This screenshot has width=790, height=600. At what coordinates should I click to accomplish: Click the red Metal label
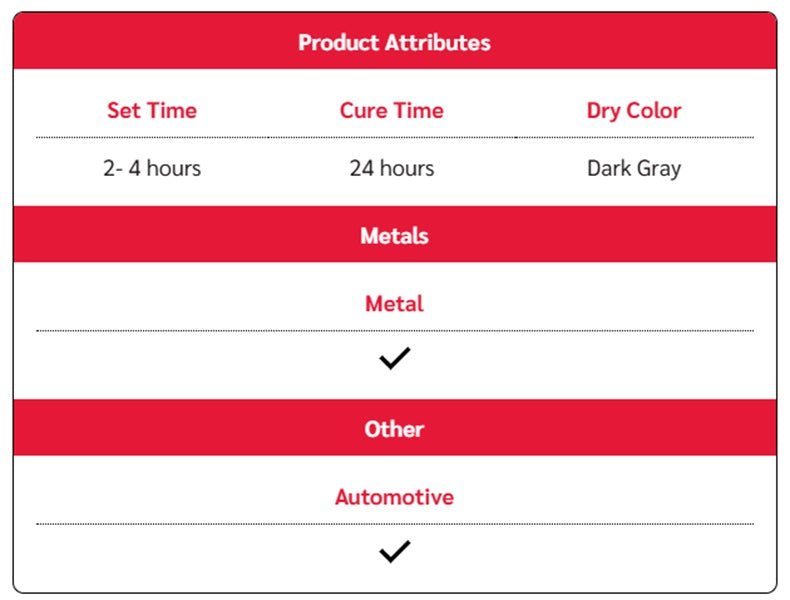pyautogui.click(x=394, y=304)
